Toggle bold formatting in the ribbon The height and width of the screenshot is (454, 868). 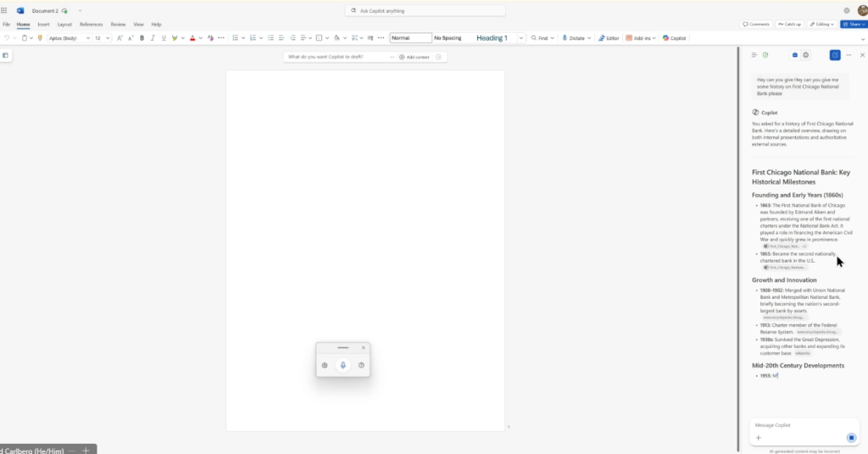point(142,38)
